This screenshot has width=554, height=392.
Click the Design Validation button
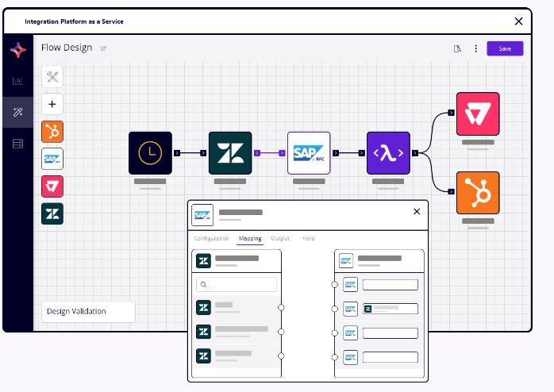pyautogui.click(x=88, y=311)
